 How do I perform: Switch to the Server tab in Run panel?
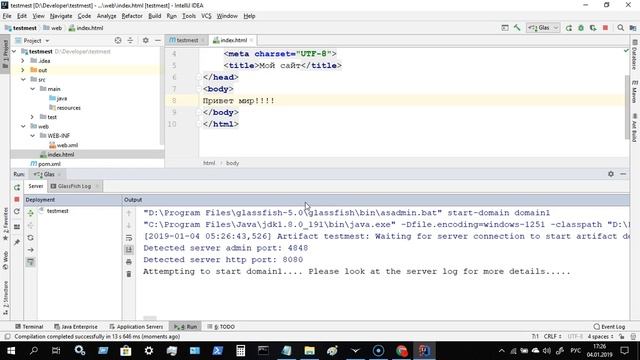pyautogui.click(x=36, y=186)
